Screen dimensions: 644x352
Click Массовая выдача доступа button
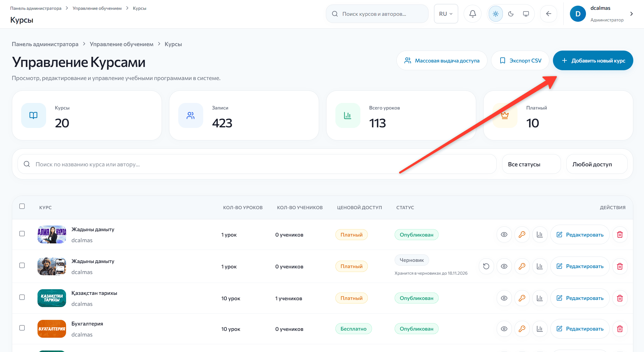pyautogui.click(x=442, y=60)
